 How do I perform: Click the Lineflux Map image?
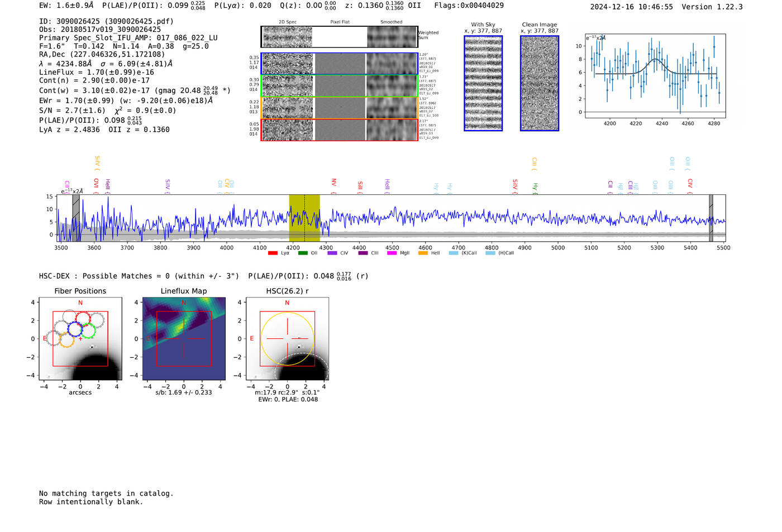click(x=184, y=339)
